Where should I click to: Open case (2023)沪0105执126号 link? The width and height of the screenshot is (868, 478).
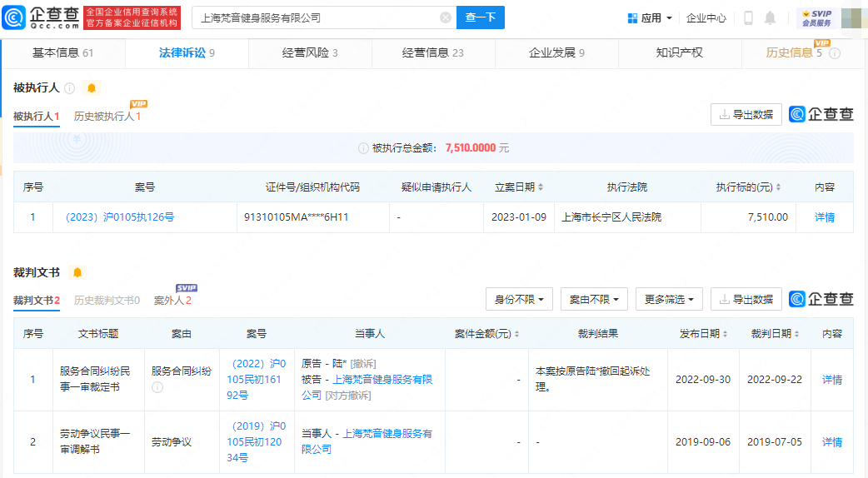click(x=120, y=217)
